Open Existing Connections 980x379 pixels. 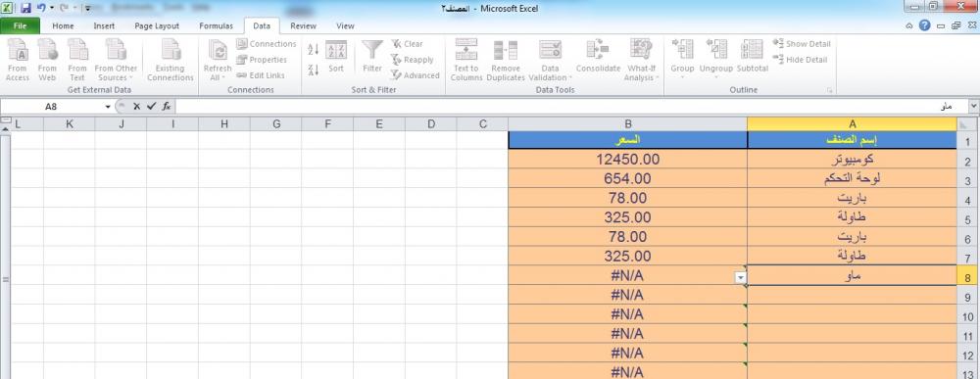point(171,60)
